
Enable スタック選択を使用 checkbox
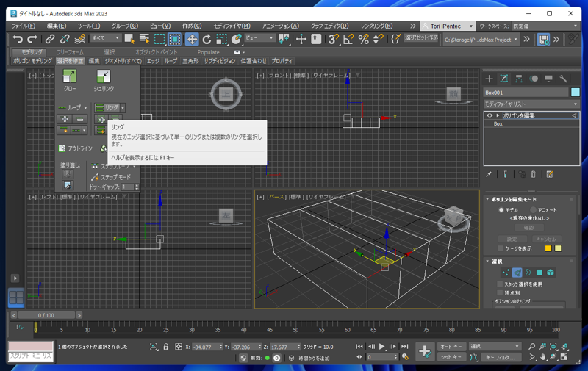500,284
